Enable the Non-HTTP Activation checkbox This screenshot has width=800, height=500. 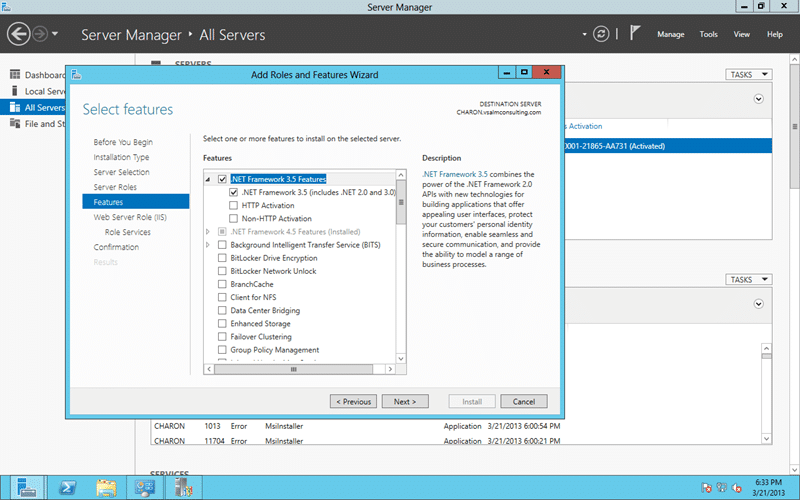(x=233, y=218)
